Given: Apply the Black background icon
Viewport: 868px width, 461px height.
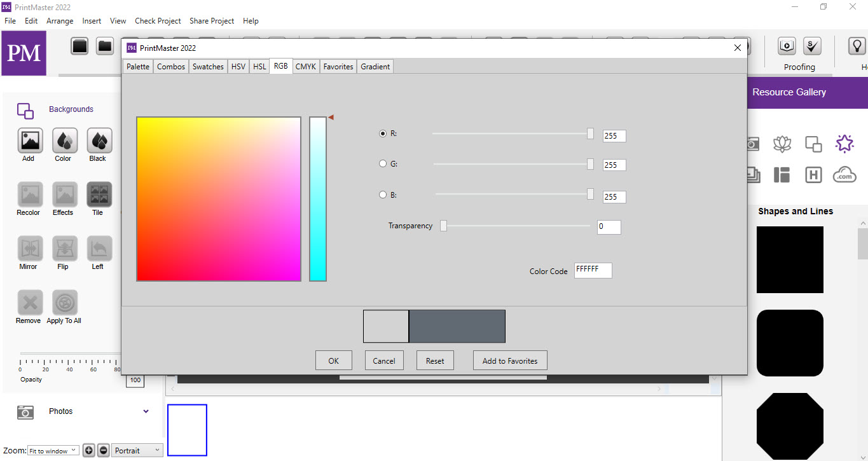Looking at the screenshot, I should pos(99,141).
